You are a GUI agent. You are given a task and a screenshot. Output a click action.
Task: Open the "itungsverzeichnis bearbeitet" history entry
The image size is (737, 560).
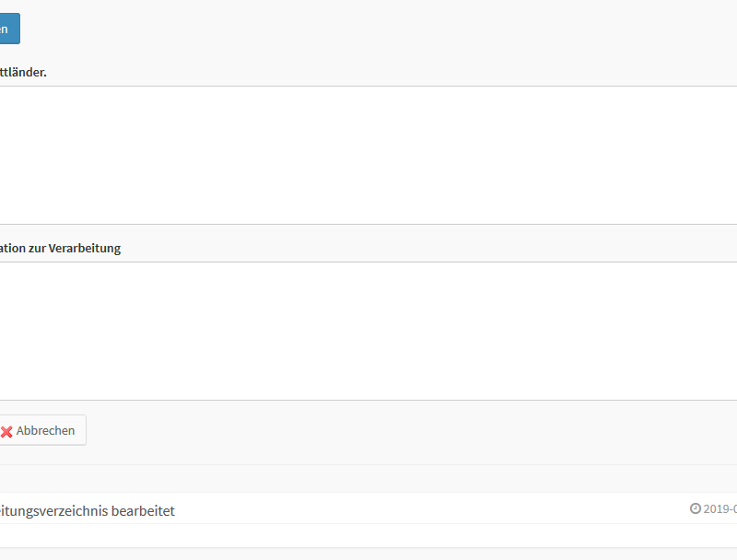88,510
